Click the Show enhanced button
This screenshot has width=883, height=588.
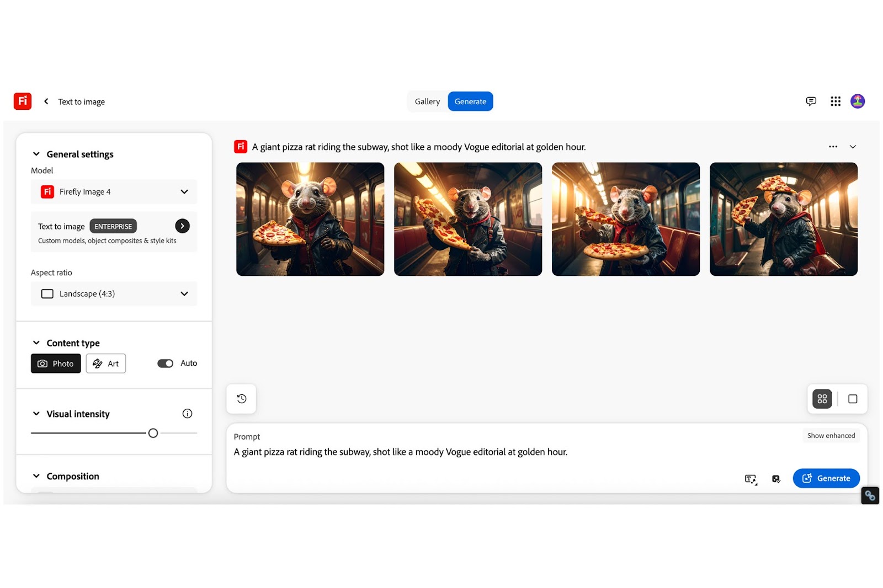(x=831, y=436)
